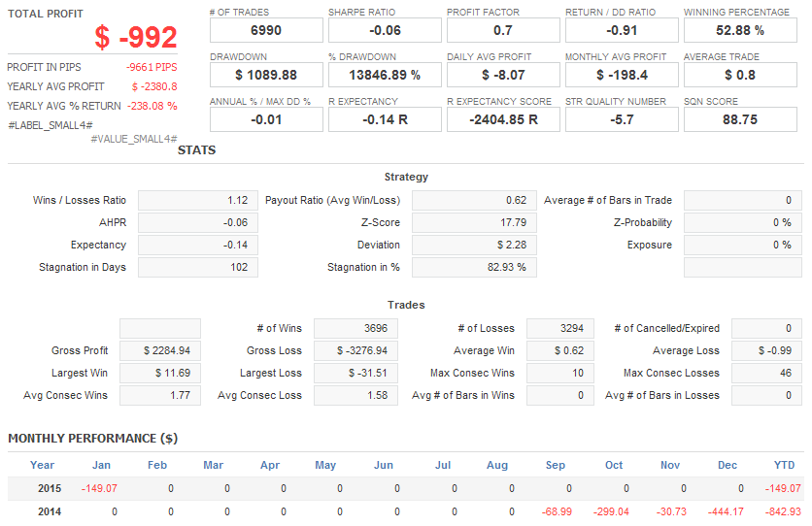812x526 pixels.
Task: Click the 2014 YTD value -842.93
Action: (783, 511)
